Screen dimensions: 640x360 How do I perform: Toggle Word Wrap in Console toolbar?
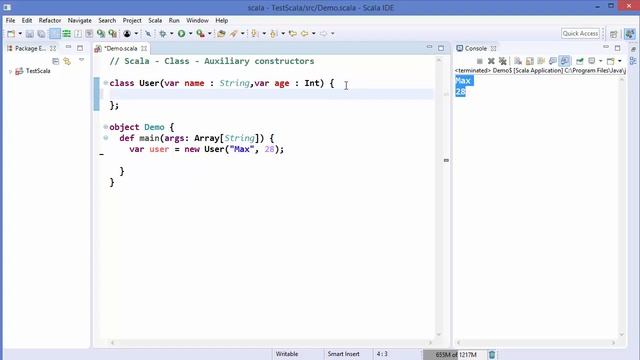point(541,61)
